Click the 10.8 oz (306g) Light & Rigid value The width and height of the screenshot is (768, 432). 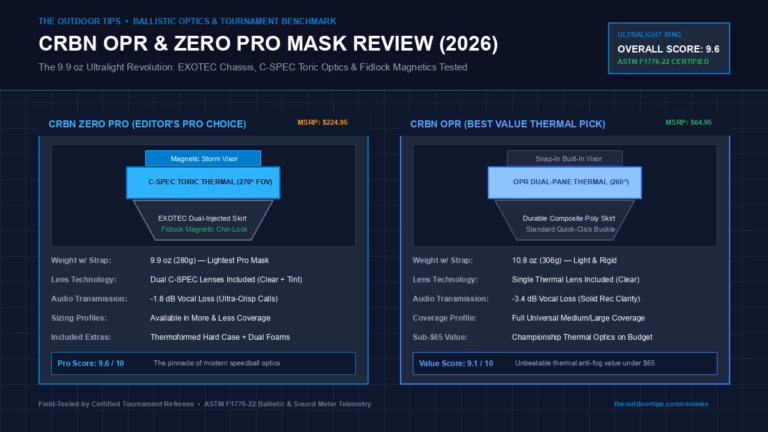[x=564, y=260]
